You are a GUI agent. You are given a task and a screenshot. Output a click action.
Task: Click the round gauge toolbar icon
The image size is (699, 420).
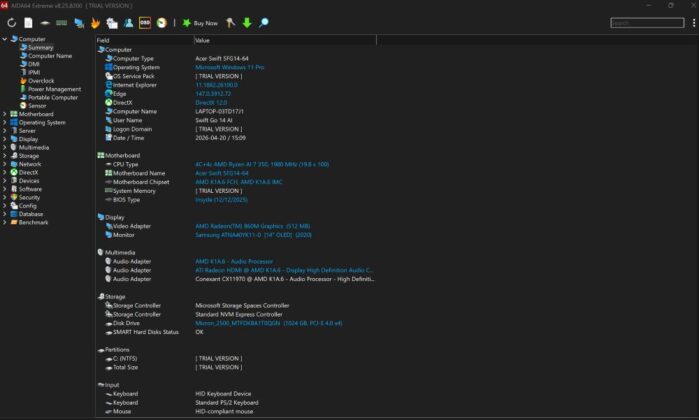click(x=161, y=23)
